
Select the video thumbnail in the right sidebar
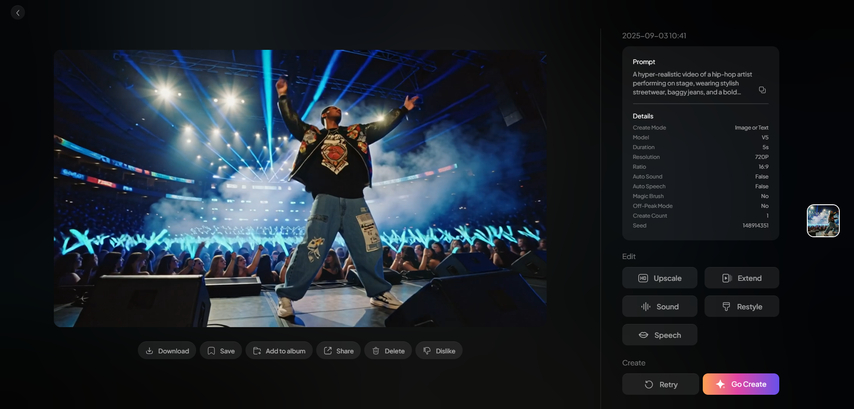tap(823, 221)
